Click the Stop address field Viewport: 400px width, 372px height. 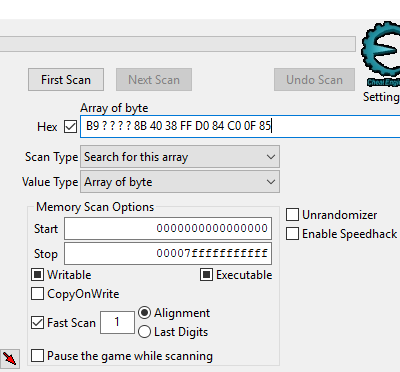click(168, 254)
